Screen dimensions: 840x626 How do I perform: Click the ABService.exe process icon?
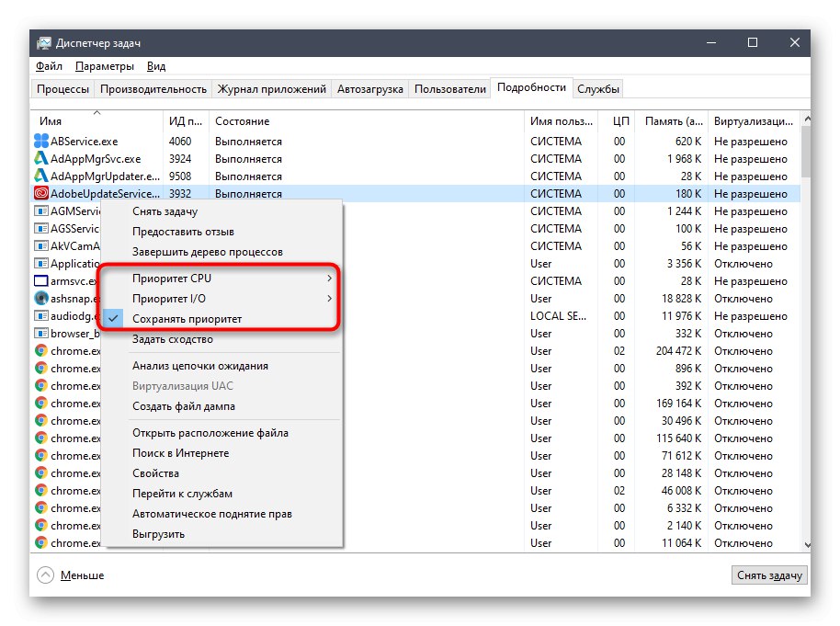41,141
